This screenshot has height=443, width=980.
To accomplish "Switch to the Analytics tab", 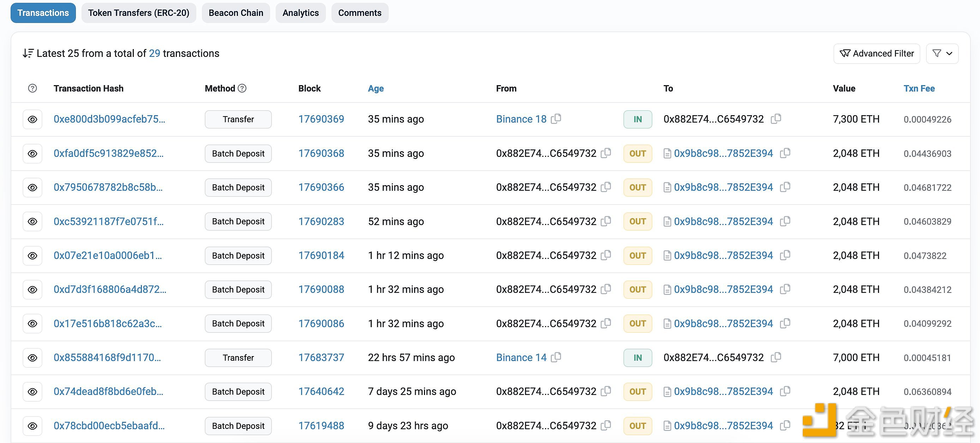I will [x=301, y=11].
